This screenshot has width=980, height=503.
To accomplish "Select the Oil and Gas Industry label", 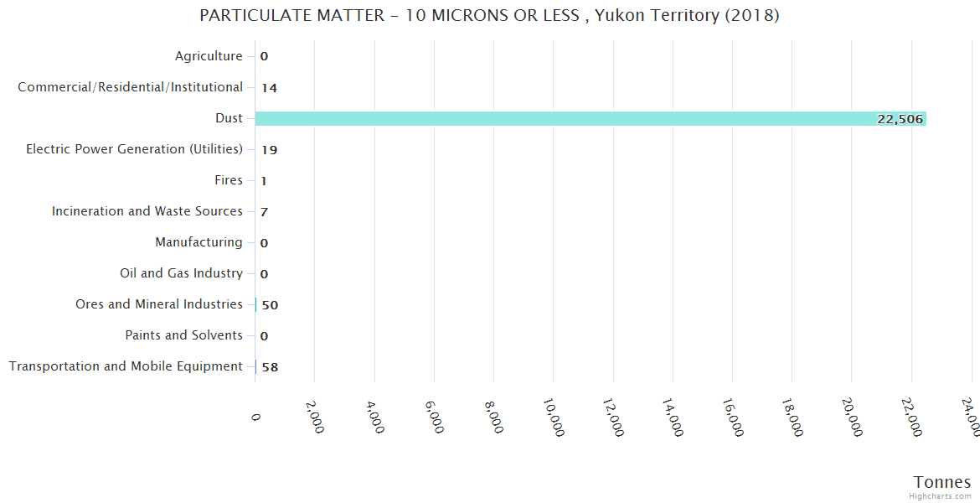I will [181, 273].
